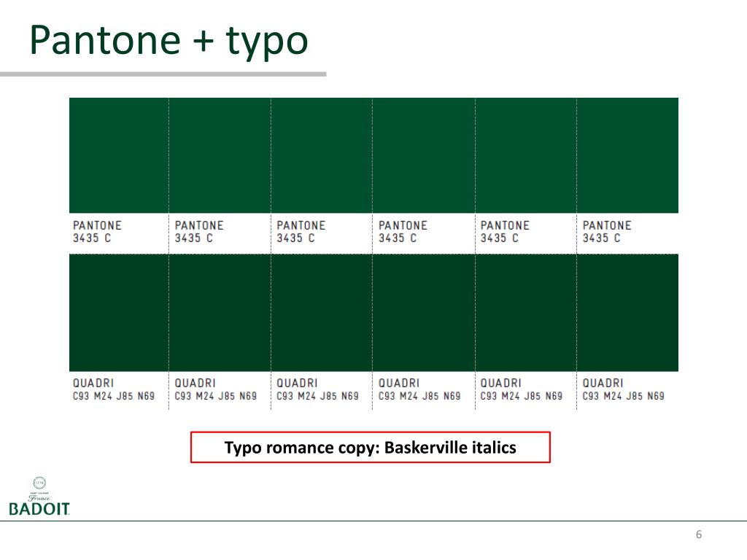Click the BADOIT logo wordmark
Image resolution: width=747 pixels, height=560 pixels.
click(39, 508)
